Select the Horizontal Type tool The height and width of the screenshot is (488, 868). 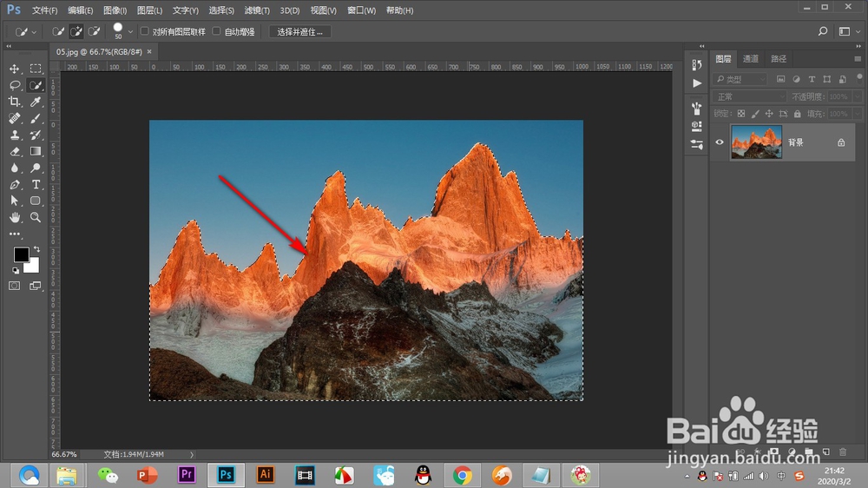pos(36,184)
